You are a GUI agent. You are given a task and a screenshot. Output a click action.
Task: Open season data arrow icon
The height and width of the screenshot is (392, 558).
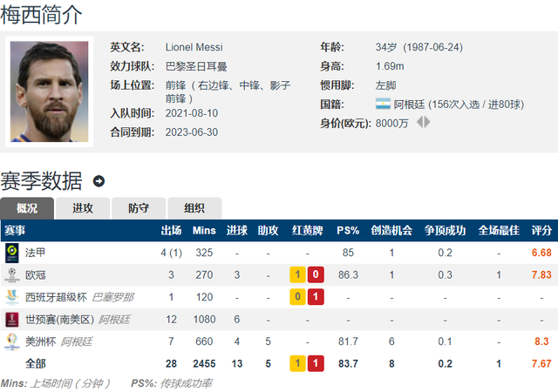[99, 181]
